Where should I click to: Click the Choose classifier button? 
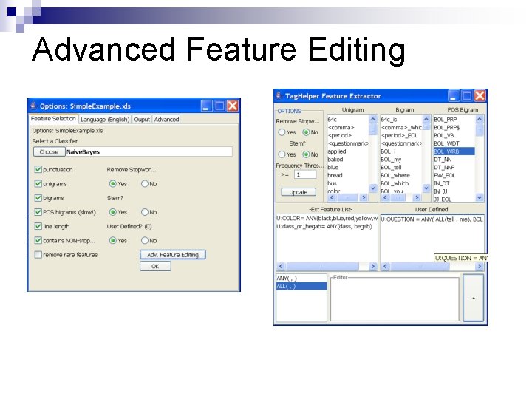point(49,151)
